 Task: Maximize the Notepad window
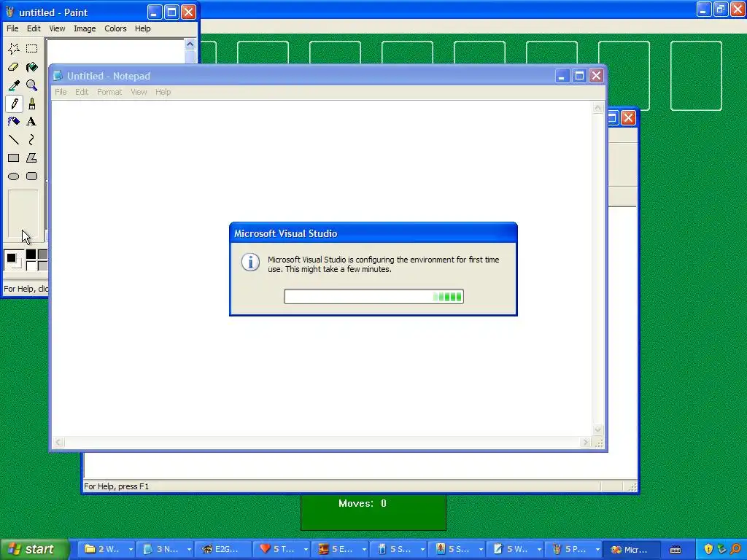point(578,76)
